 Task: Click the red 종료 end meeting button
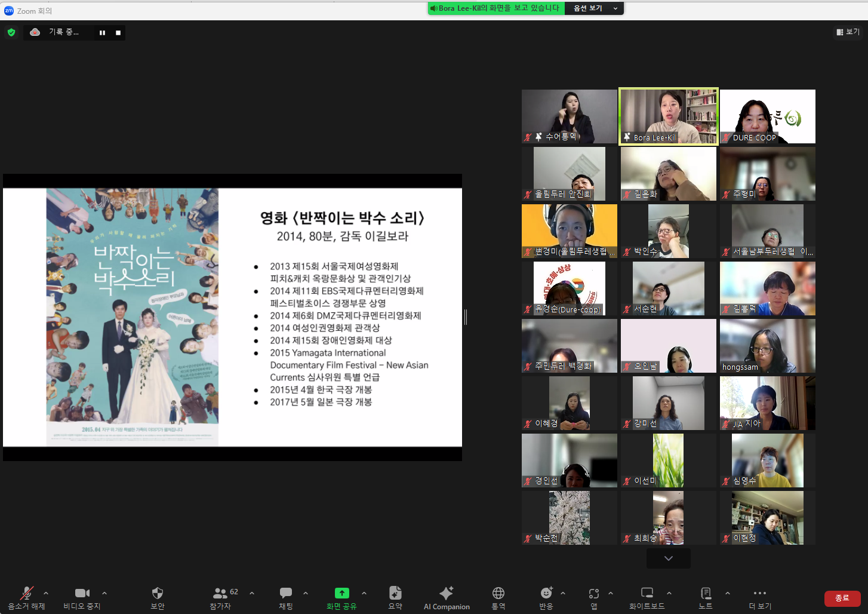842,598
